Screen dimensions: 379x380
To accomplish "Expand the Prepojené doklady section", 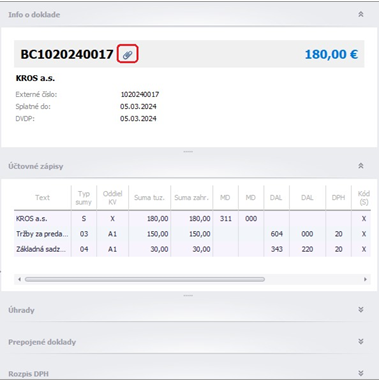I will click(361, 342).
